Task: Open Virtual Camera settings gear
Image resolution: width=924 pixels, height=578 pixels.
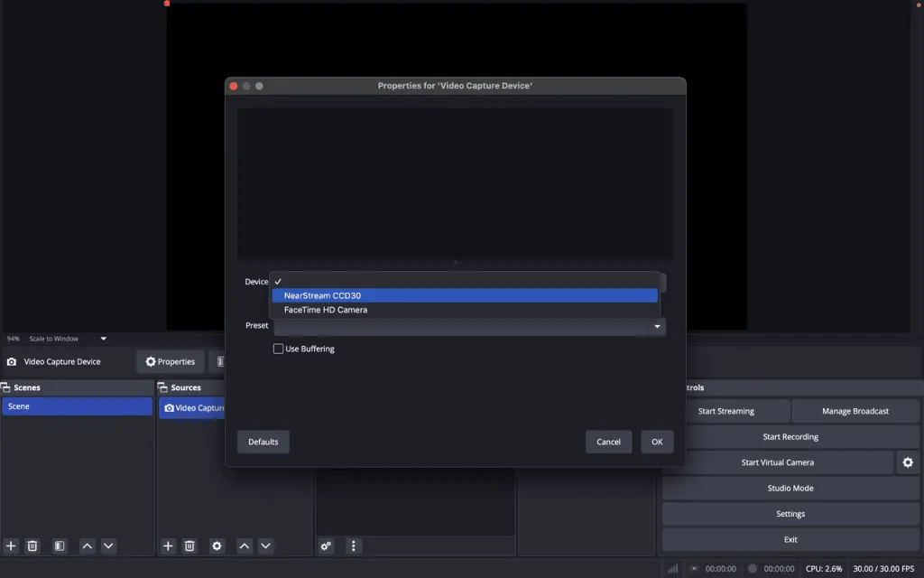Action: (908, 462)
